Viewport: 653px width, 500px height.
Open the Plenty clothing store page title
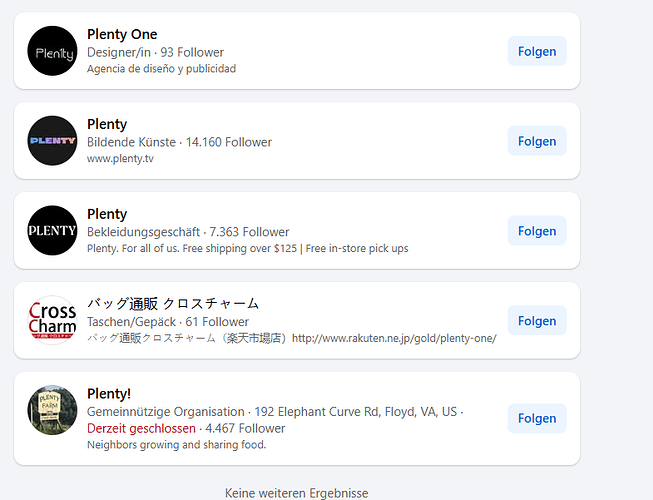[107, 214]
